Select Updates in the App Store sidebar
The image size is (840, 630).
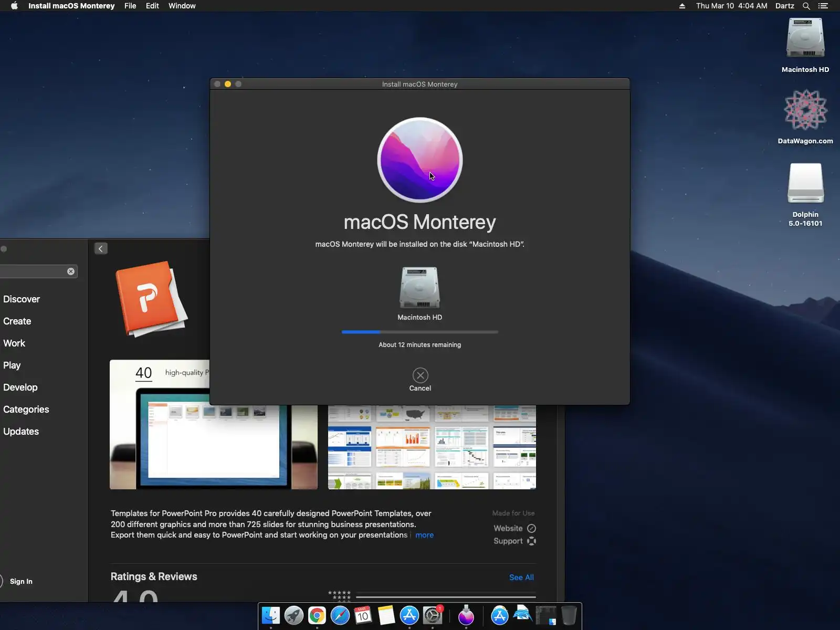21,432
